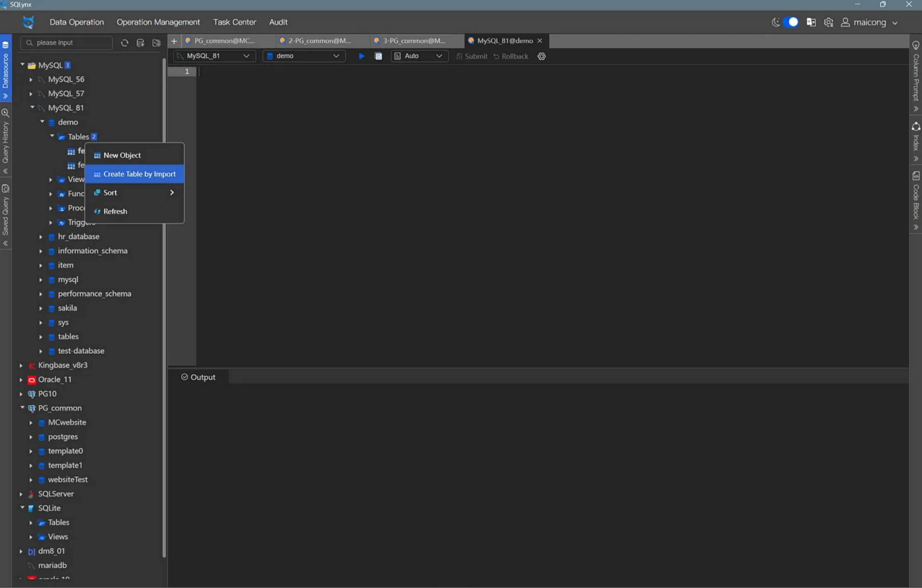The image size is (922, 588).
Task: Open the MySQL_81 connection dropdown
Action: click(x=213, y=56)
